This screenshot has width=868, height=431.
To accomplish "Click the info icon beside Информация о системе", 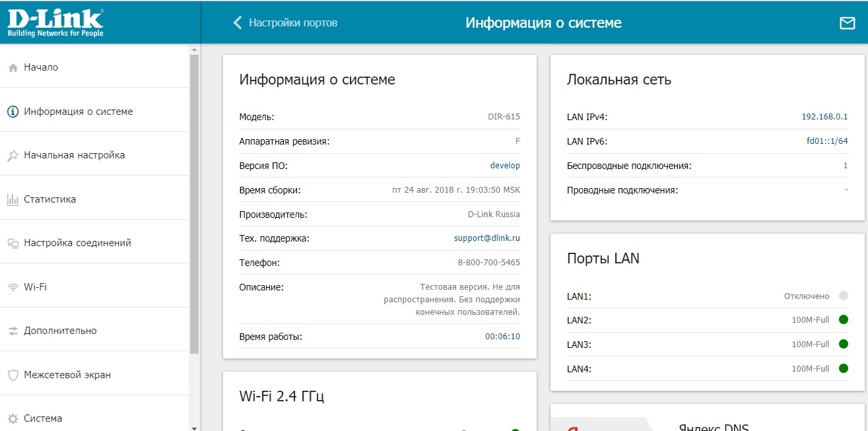I will click(x=13, y=112).
